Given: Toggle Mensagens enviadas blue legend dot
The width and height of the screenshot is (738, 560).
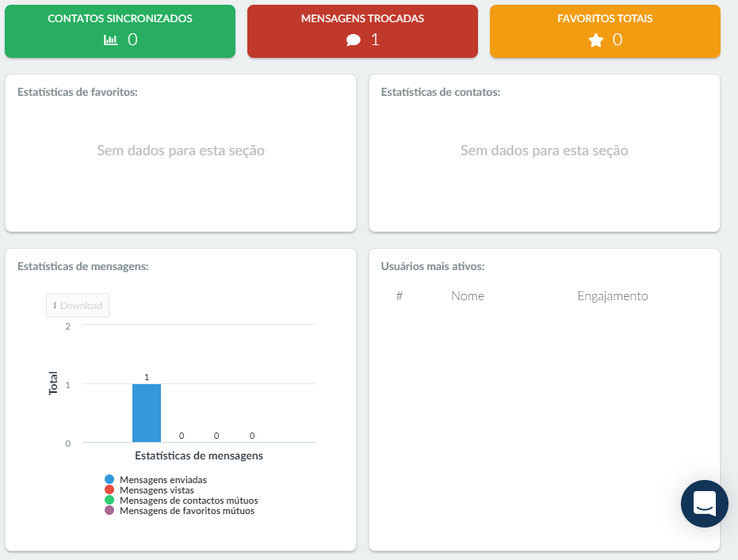Looking at the screenshot, I should click(x=109, y=479).
